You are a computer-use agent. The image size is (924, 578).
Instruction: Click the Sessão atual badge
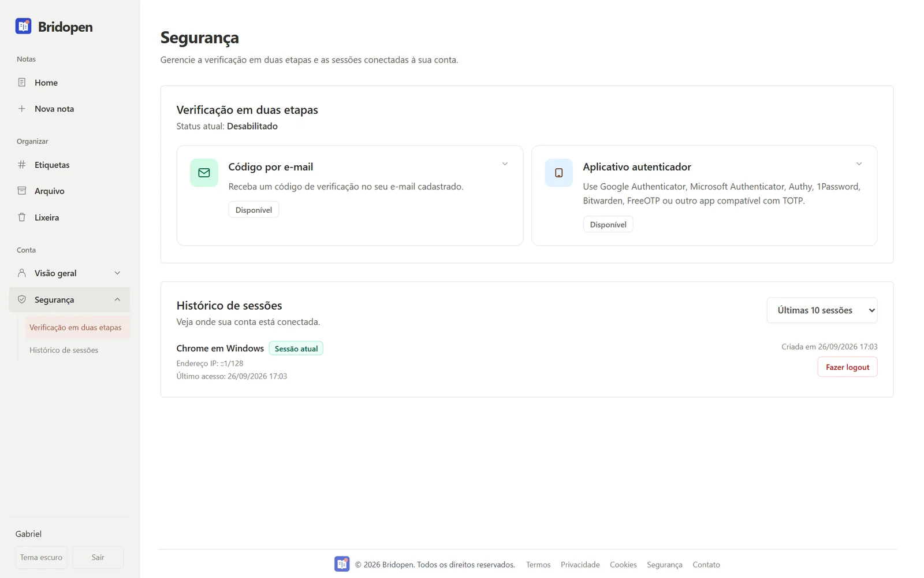click(x=296, y=349)
